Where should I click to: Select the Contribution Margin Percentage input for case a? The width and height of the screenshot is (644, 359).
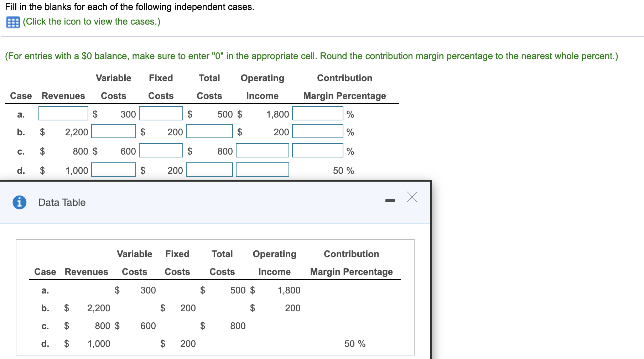(x=318, y=114)
